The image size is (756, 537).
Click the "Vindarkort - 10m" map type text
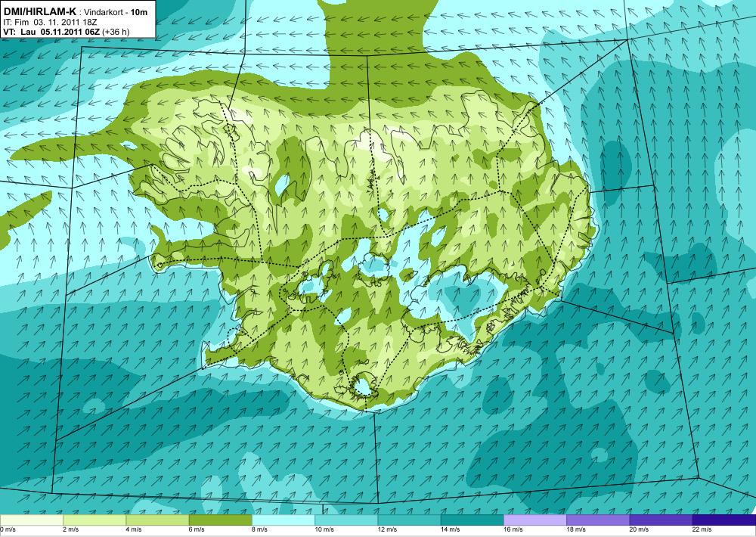(116, 13)
